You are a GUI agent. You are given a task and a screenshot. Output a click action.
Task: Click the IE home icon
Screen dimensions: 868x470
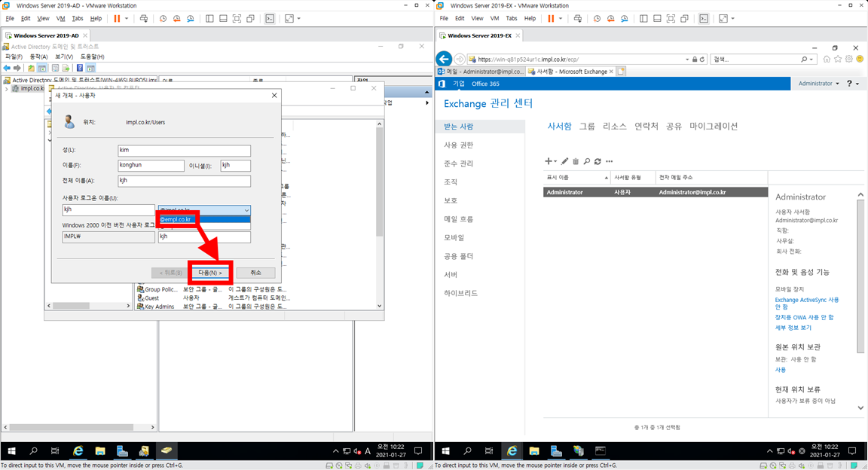coord(827,59)
